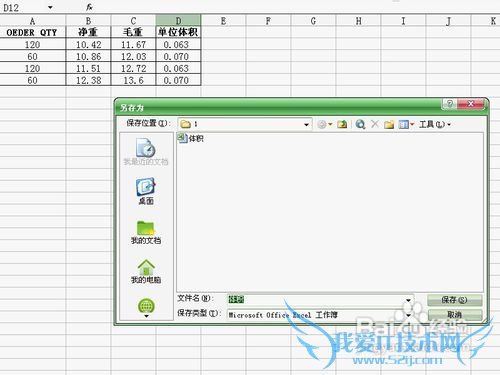Select column E header
500x375 pixels.
point(223,21)
